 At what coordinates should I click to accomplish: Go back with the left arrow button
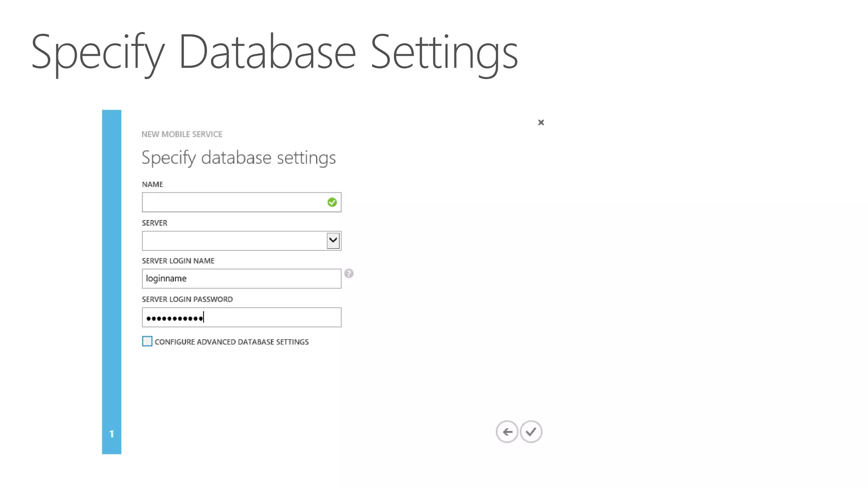[507, 432]
